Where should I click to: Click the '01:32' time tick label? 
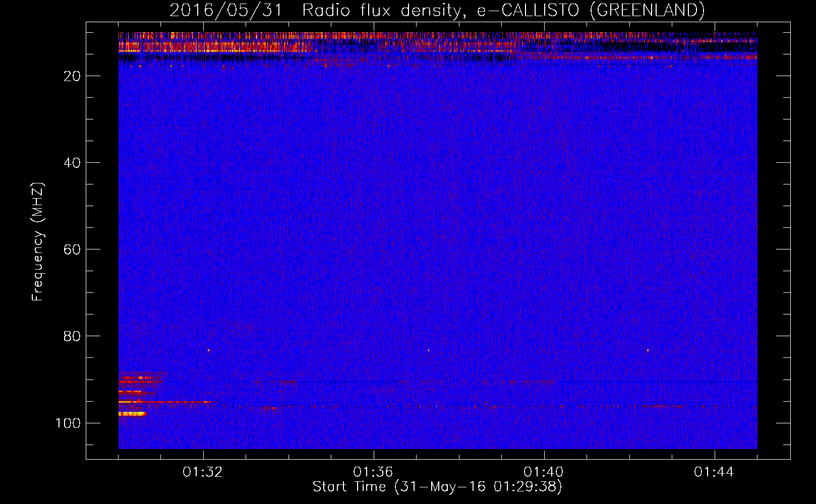[203, 472]
